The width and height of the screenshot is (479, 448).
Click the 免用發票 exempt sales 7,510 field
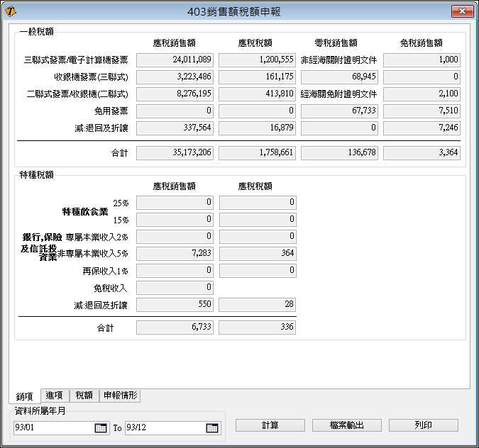pos(422,111)
